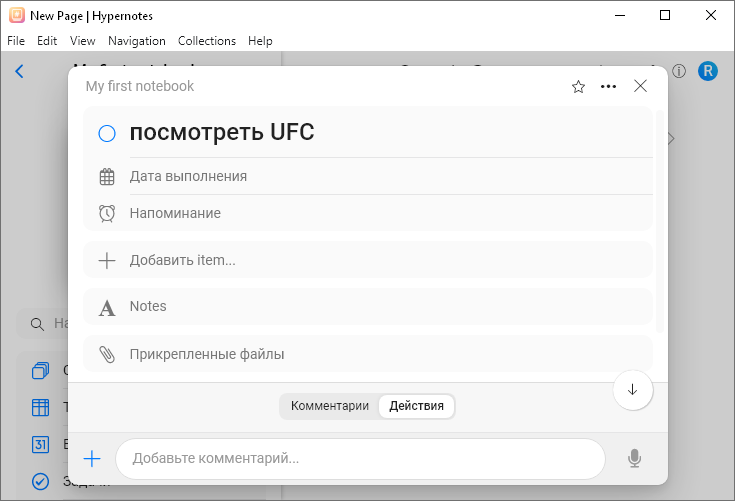Viewport: 735px width, 501px height.
Task: Expand the right chevron behind dialog
Action: point(672,139)
